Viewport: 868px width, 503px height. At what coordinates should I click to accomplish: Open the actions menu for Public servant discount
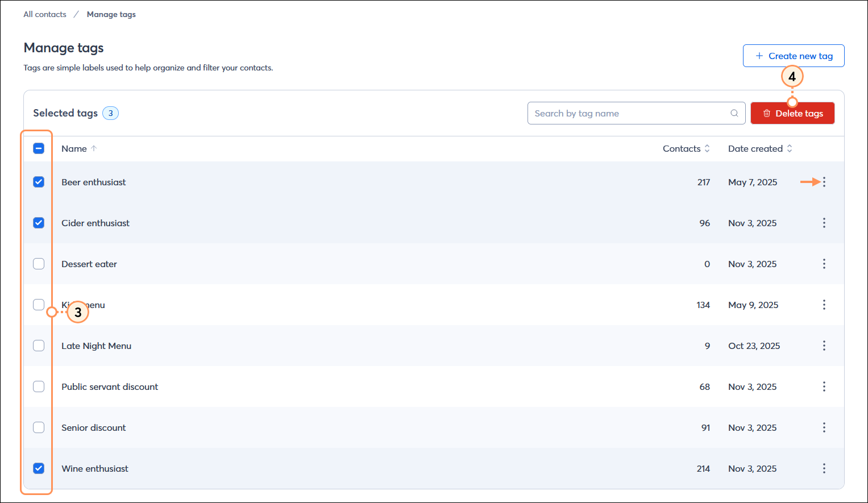824,386
